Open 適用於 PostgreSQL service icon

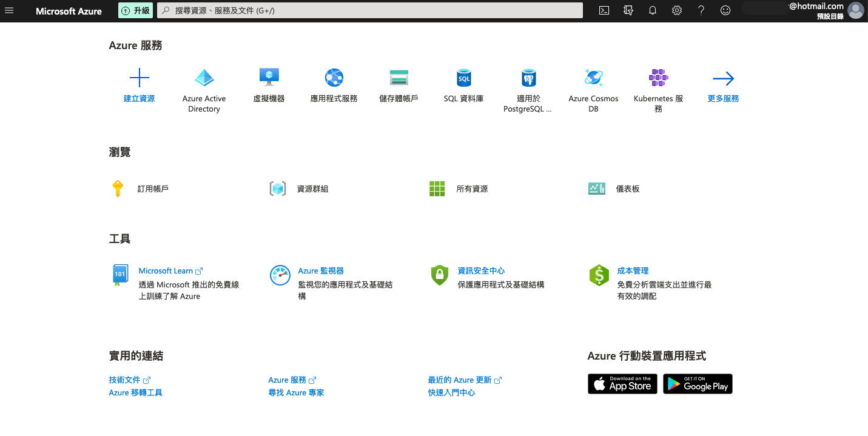point(528,78)
